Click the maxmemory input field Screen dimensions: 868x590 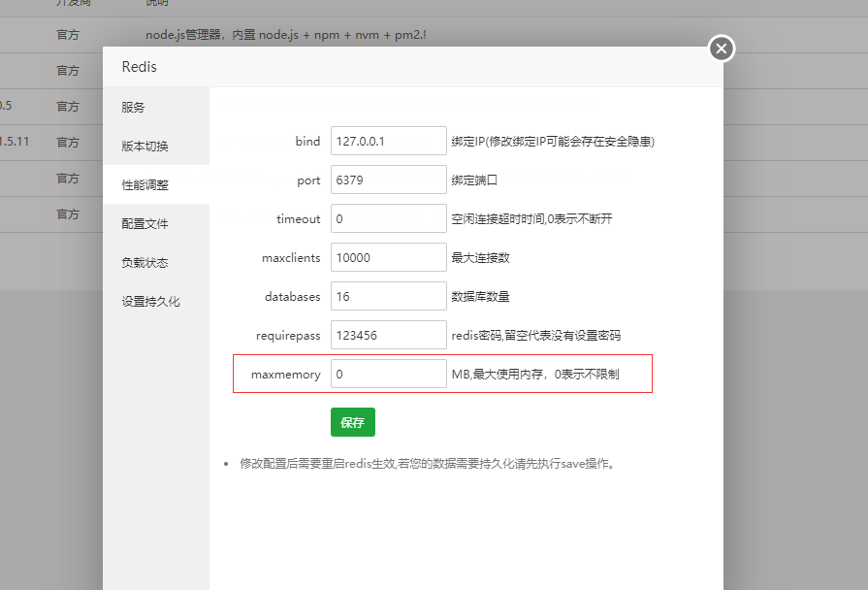pos(388,375)
